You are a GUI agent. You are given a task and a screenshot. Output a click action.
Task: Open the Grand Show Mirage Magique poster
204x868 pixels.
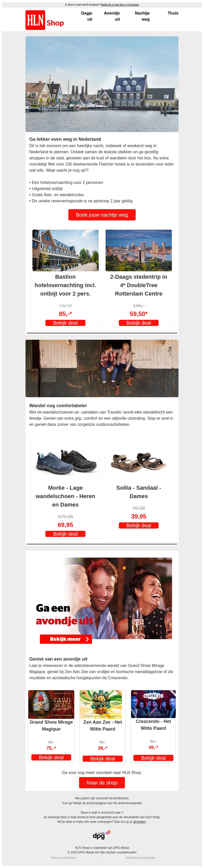click(51, 704)
